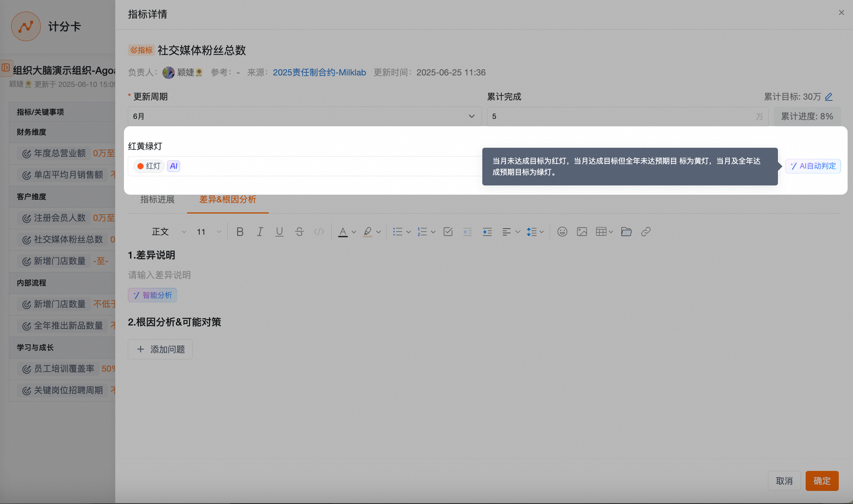Switch to the 差异&根因分析 tab

tap(227, 199)
